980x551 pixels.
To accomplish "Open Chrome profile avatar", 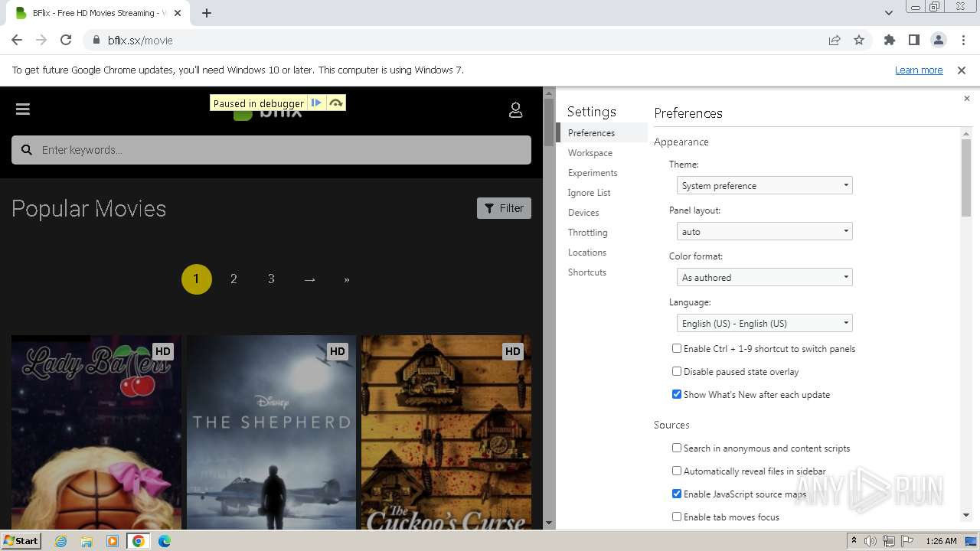I will (x=939, y=40).
